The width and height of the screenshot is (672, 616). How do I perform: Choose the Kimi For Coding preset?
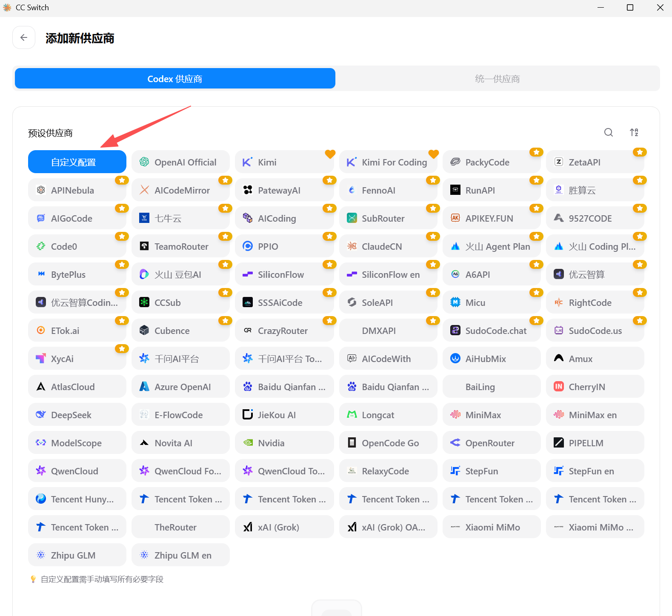(x=388, y=162)
